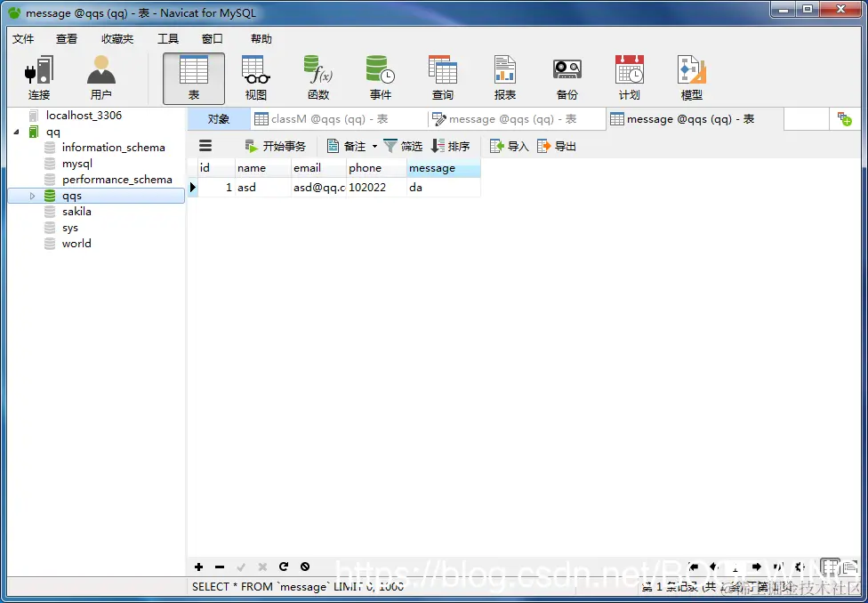Select the name cell 'asd'

click(x=263, y=187)
